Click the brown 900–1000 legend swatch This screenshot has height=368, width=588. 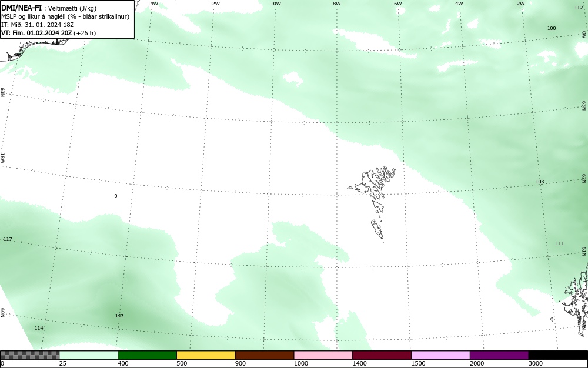coord(265,355)
